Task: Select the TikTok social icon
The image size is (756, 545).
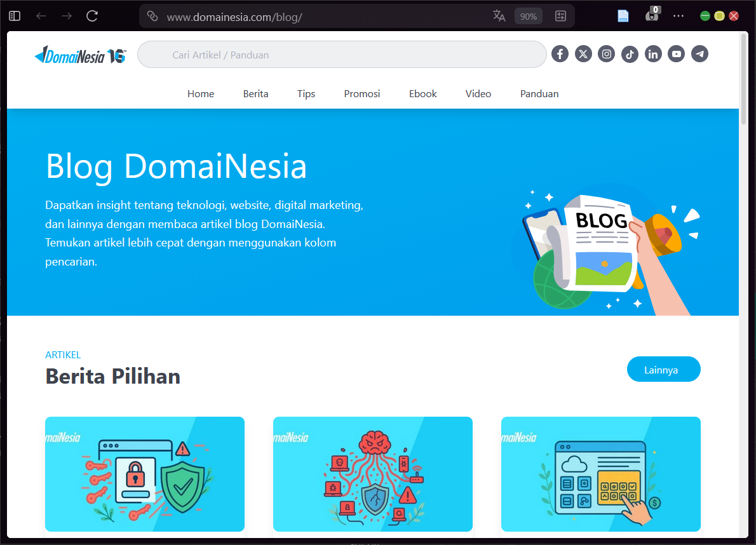Action: tap(630, 54)
